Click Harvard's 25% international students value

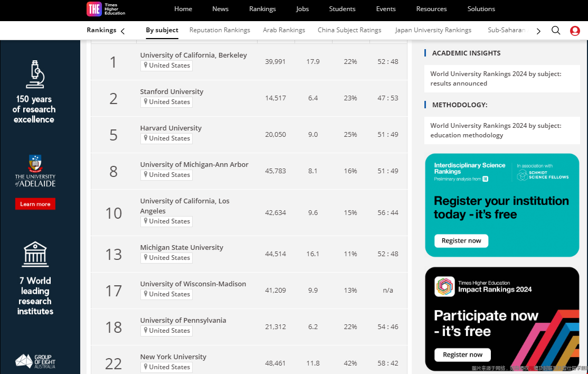[350, 134]
